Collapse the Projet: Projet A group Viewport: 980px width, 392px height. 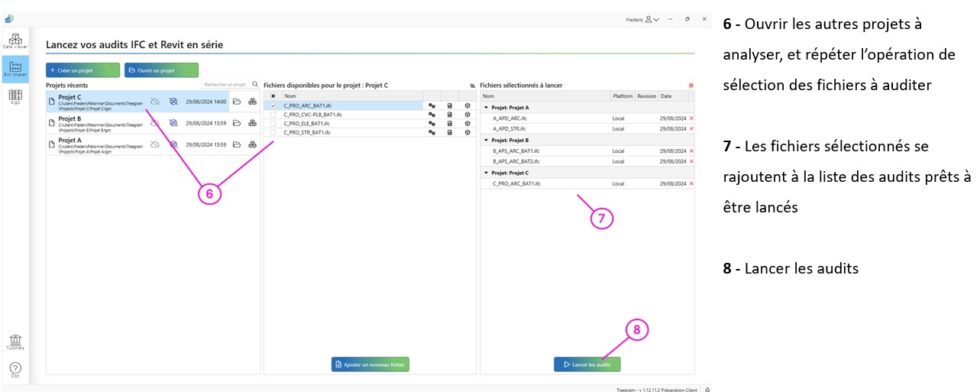tap(486, 108)
